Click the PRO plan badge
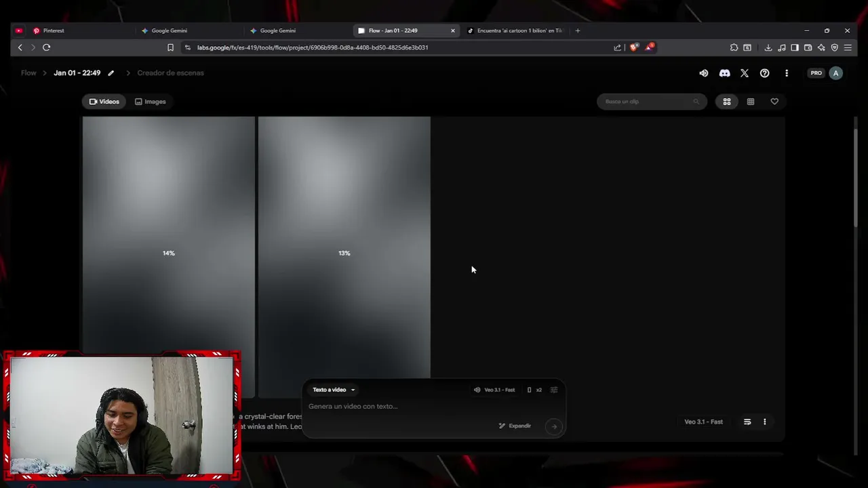 [x=816, y=73]
